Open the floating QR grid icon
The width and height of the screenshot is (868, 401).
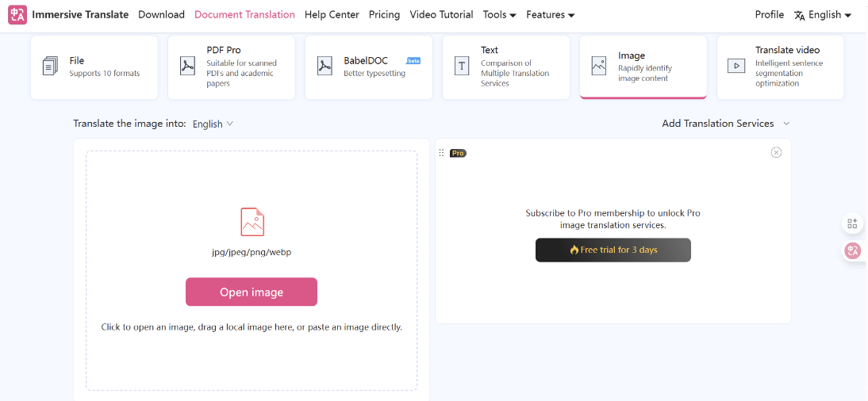853,224
